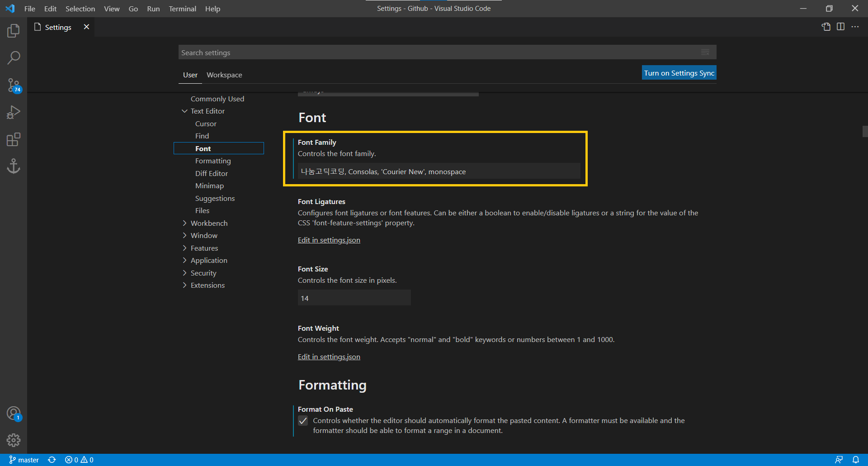This screenshot has height=466, width=868.
Task: Open the Run menu
Action: [x=153, y=9]
